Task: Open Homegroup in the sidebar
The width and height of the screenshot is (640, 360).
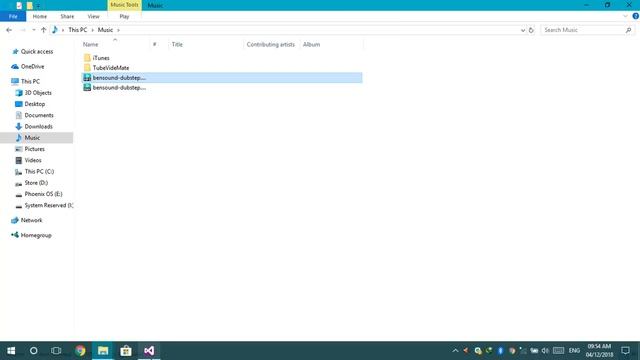Action: tap(36, 236)
